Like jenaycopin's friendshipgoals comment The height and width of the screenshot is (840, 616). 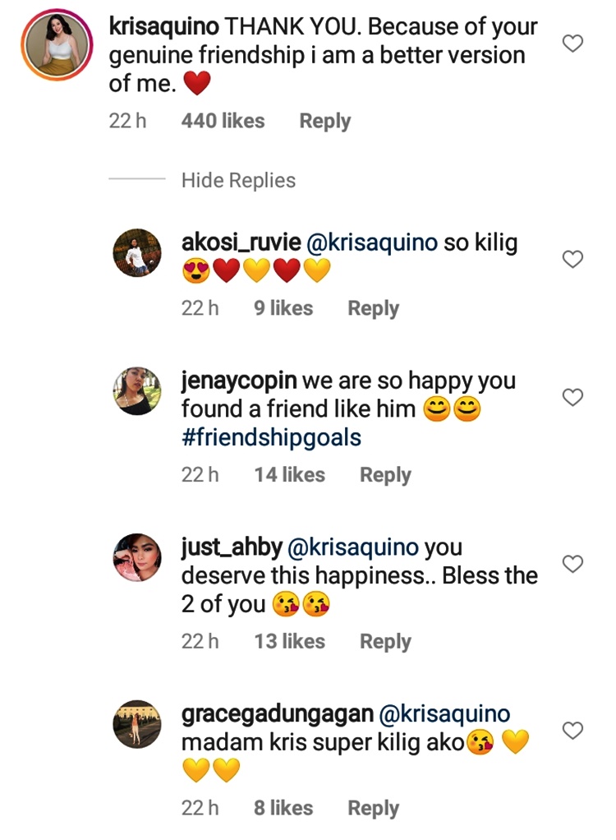coord(572,398)
